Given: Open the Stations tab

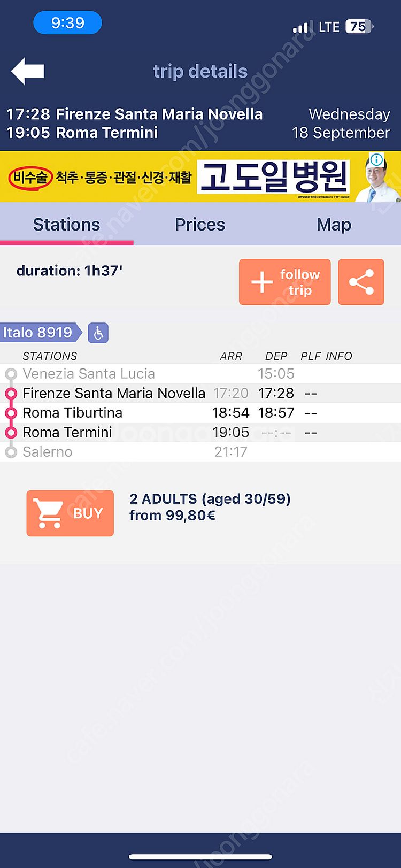Looking at the screenshot, I should click(67, 225).
